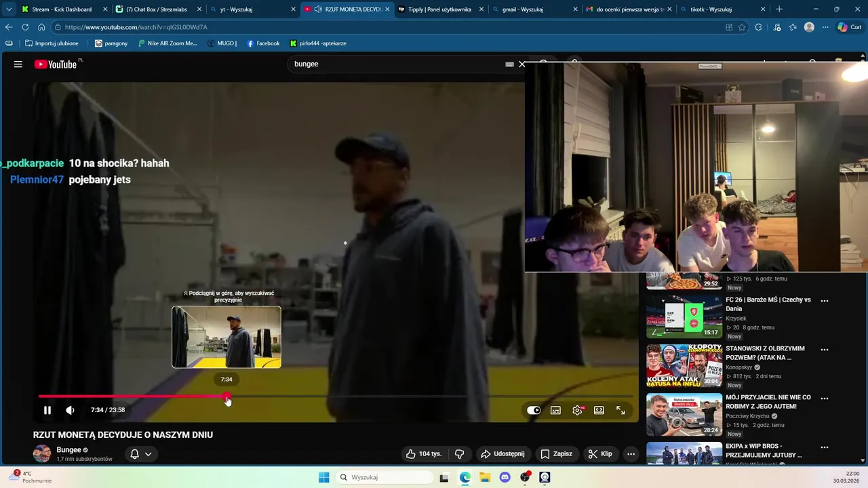Open browser Settings and more menu

click(825, 27)
